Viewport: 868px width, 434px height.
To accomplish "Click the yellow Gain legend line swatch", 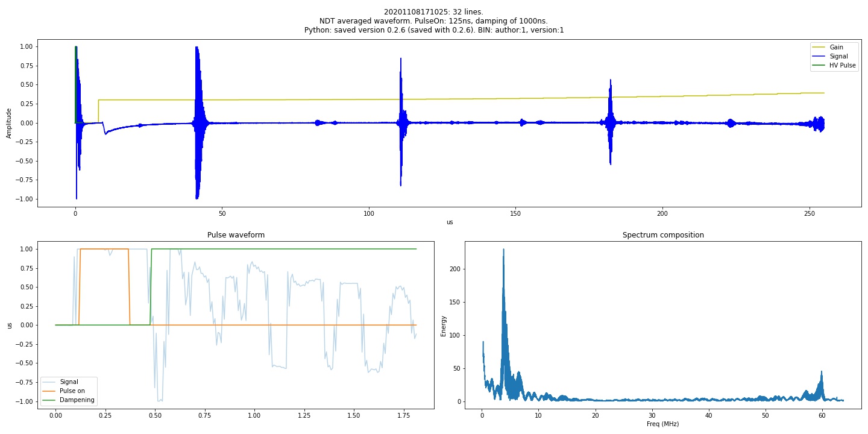I will coord(819,47).
